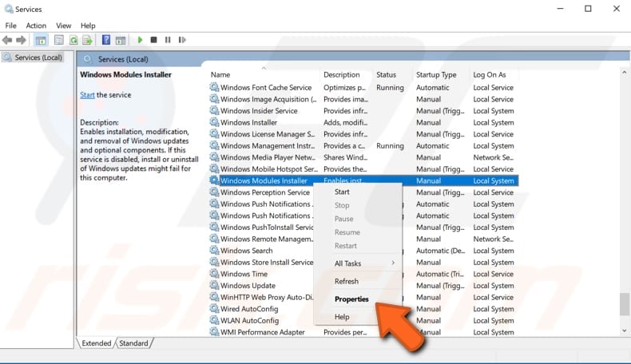
Task: Click the gear icon beside Windows Update
Action: coord(214,285)
